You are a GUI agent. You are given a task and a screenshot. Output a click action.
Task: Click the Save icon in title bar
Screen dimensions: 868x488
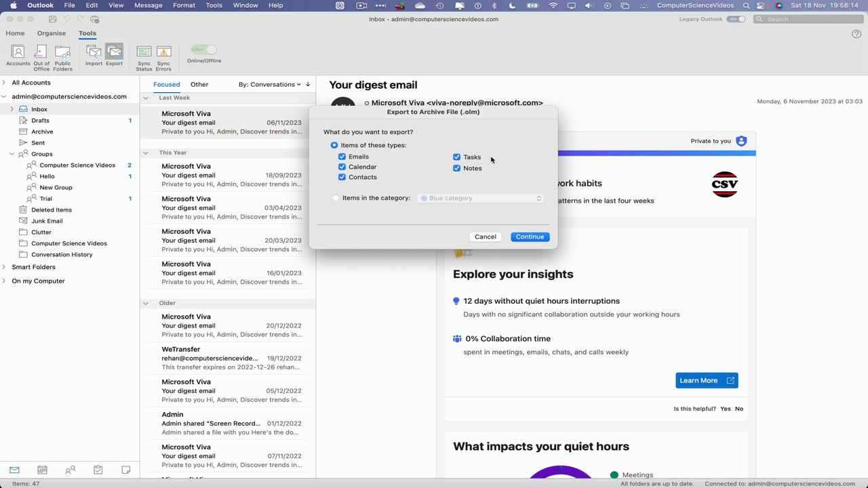[52, 19]
